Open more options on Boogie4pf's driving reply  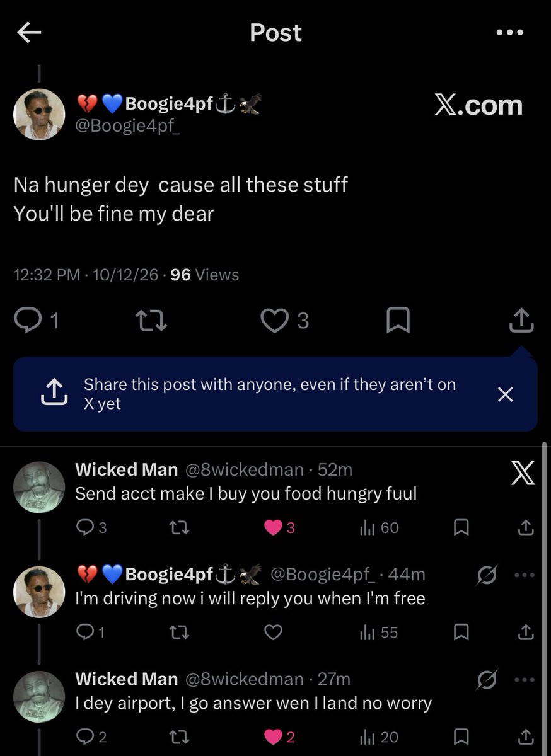(525, 575)
